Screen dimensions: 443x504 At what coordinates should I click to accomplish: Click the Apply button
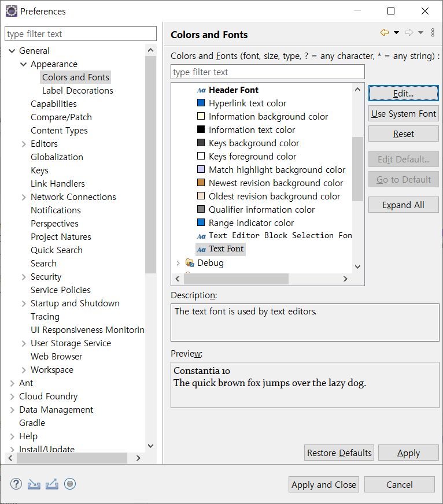click(408, 453)
